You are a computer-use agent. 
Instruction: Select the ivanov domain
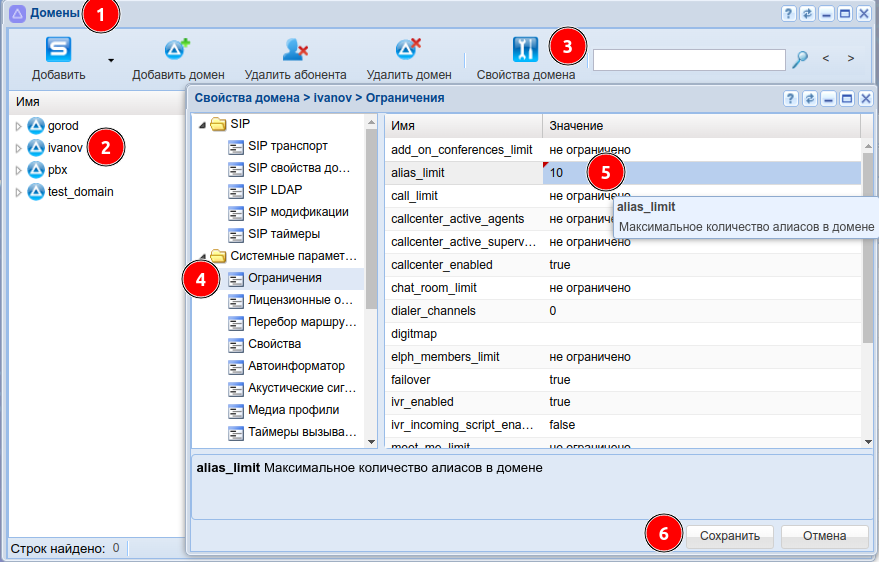(x=64, y=148)
